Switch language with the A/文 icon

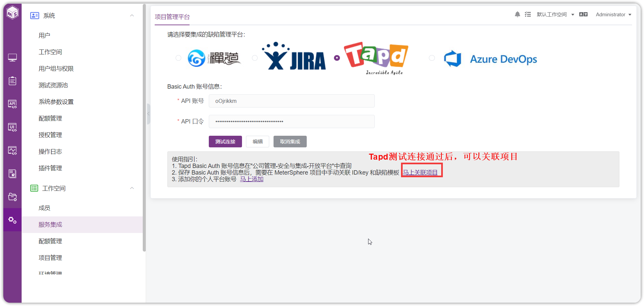click(x=583, y=14)
